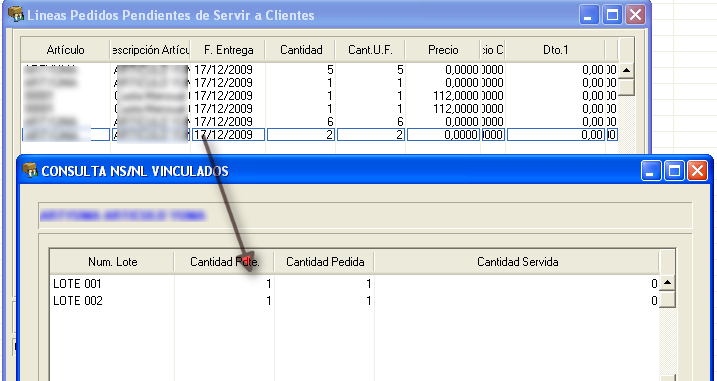Image resolution: width=717 pixels, height=381 pixels.
Task: Click selected row's Cantidad cell showing 2
Action: tap(300, 134)
